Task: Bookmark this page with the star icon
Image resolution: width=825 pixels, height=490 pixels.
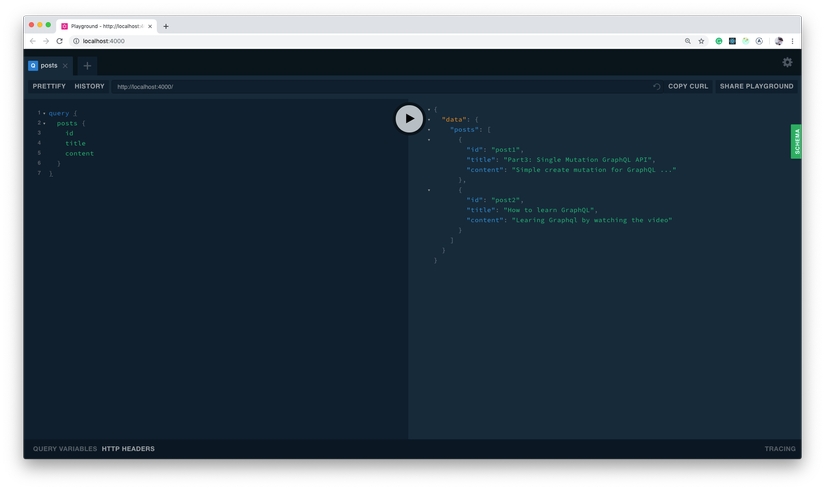Action: pyautogui.click(x=701, y=41)
